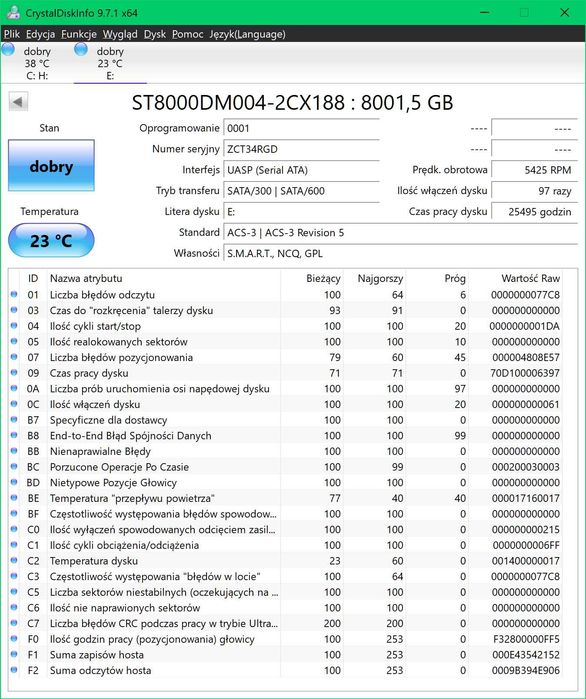Select the C: H: disk status orb
Image resolution: width=586 pixels, height=699 pixels.
coord(8,49)
